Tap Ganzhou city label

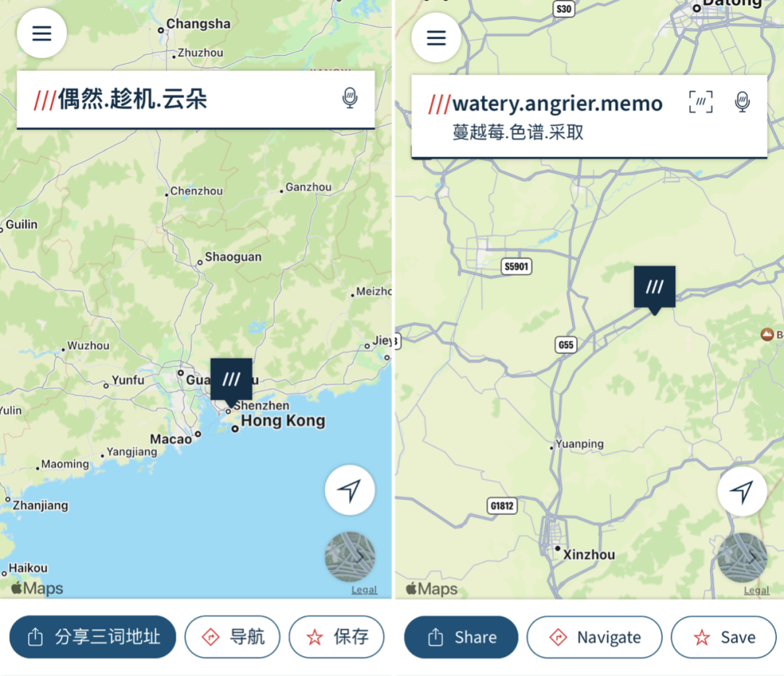[309, 187]
